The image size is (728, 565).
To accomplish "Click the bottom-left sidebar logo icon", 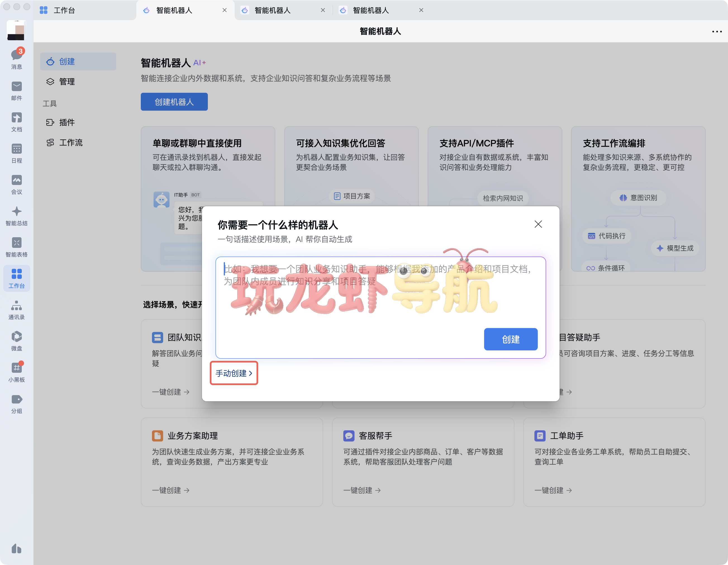I will (x=16, y=549).
